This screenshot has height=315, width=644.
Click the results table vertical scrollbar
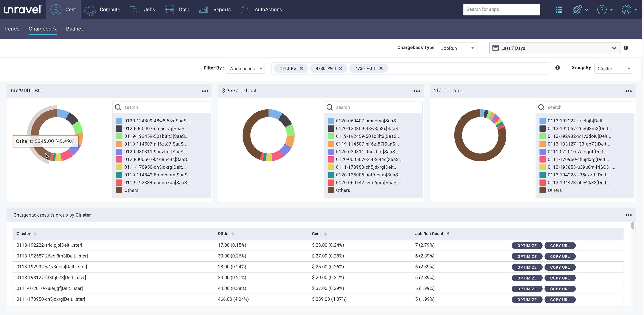coord(632,225)
